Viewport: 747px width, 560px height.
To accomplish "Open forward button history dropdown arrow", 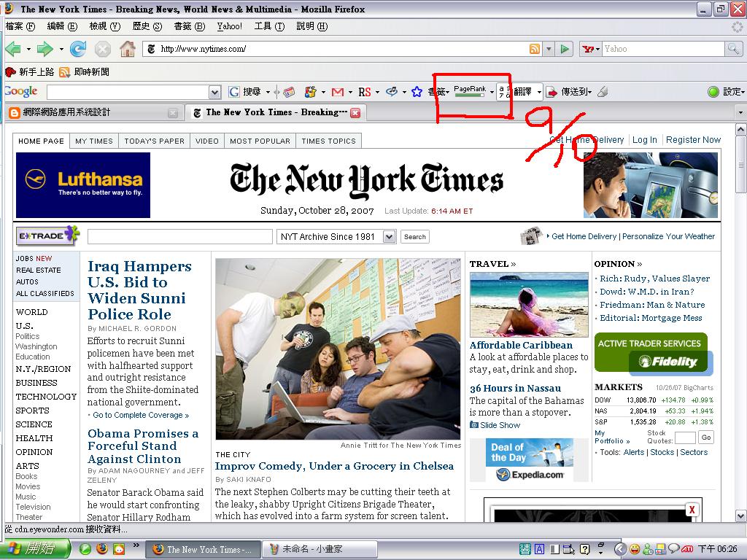I will click(x=61, y=49).
